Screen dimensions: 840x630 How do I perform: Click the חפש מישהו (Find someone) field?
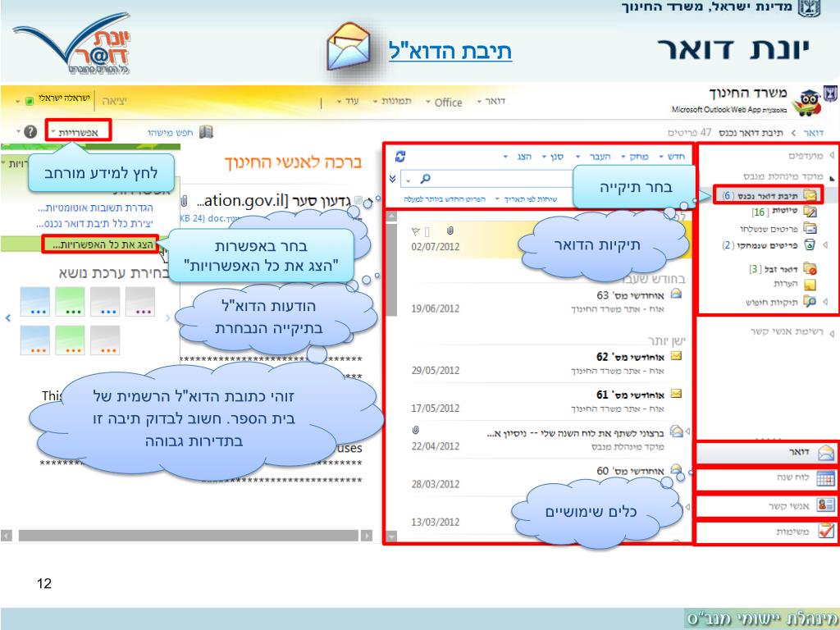pos(170,132)
